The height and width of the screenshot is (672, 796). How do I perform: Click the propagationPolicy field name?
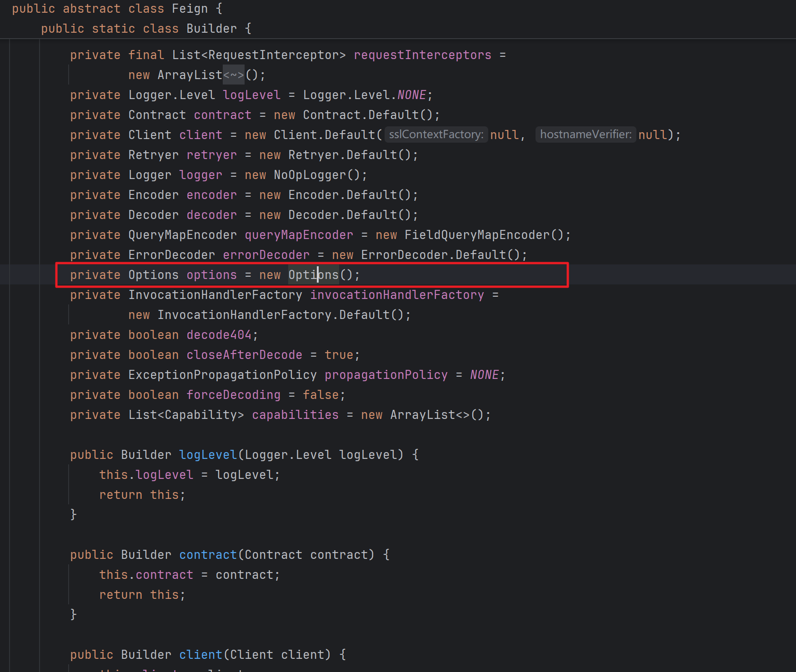[x=386, y=375]
